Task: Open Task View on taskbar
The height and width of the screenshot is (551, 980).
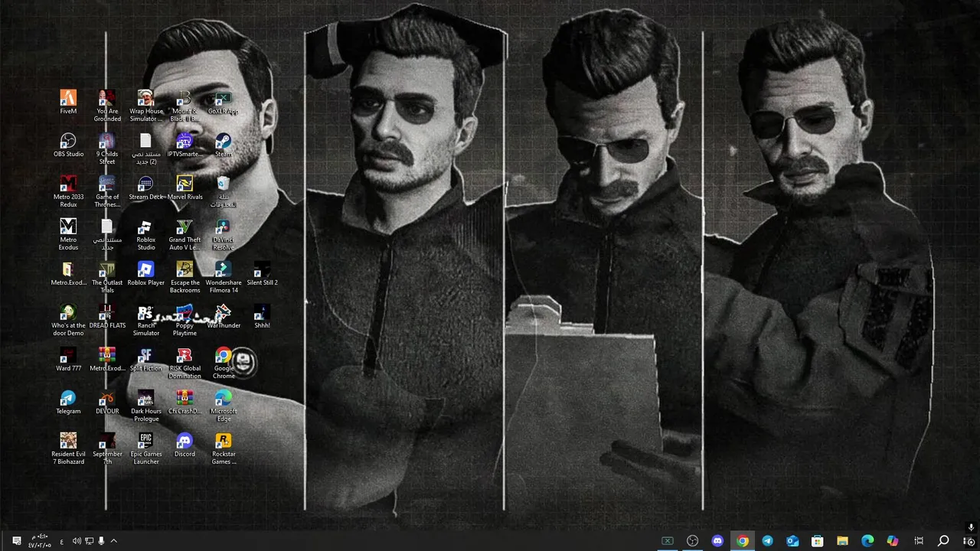Action: 919,540
